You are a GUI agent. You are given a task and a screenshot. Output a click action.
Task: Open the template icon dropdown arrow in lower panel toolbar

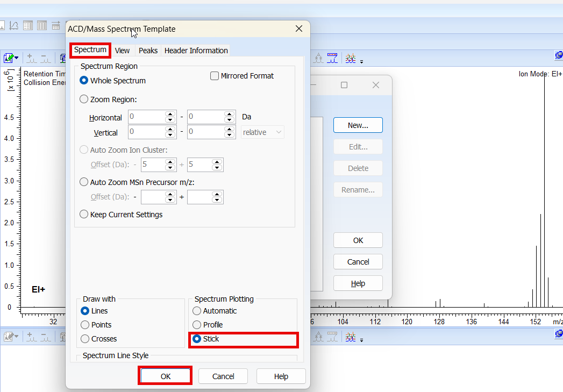coord(17,337)
